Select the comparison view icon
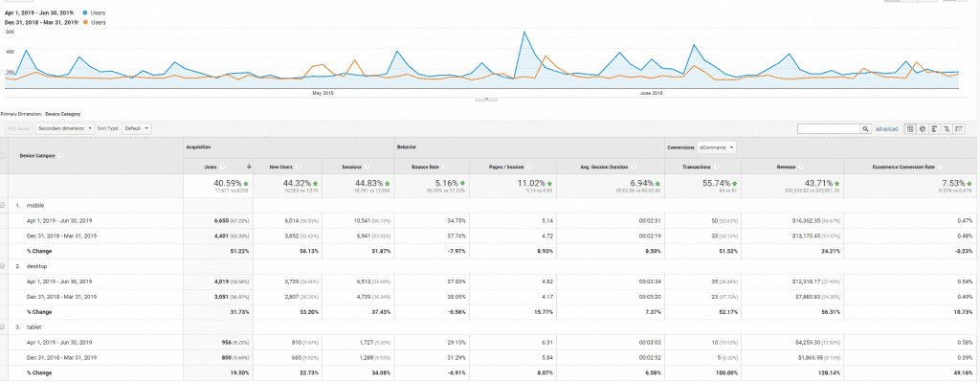This screenshot has height=383, width=980. (x=945, y=127)
